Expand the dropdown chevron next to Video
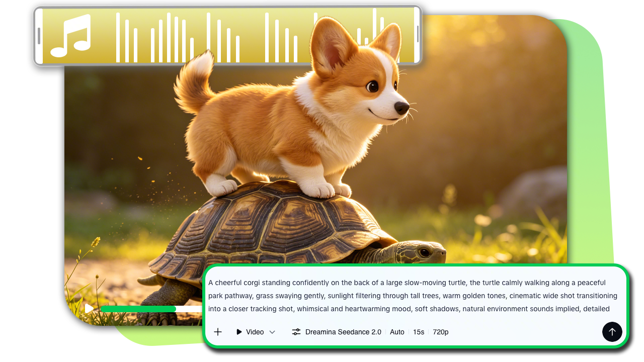This screenshot has height=362, width=644. [x=272, y=332]
